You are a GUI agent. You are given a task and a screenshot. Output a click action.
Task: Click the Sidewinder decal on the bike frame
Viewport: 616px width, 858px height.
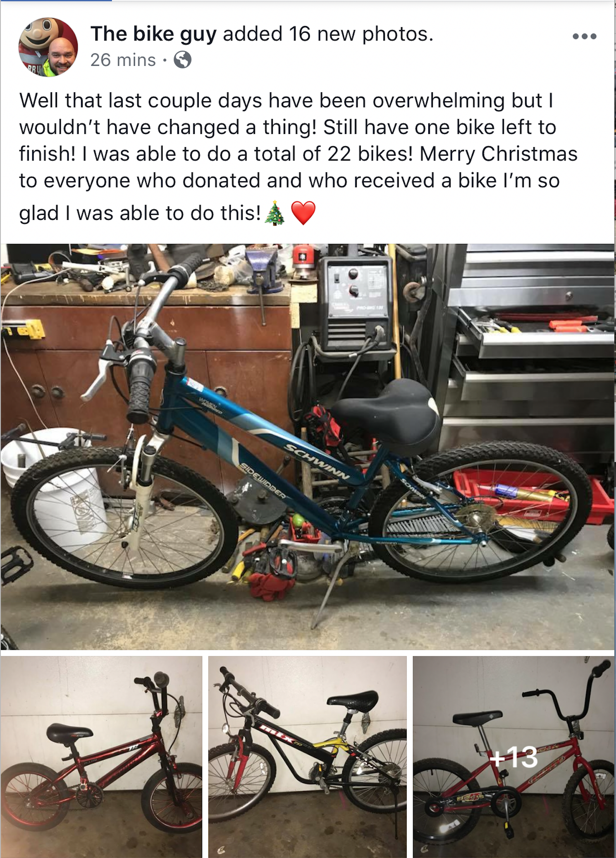[263, 481]
